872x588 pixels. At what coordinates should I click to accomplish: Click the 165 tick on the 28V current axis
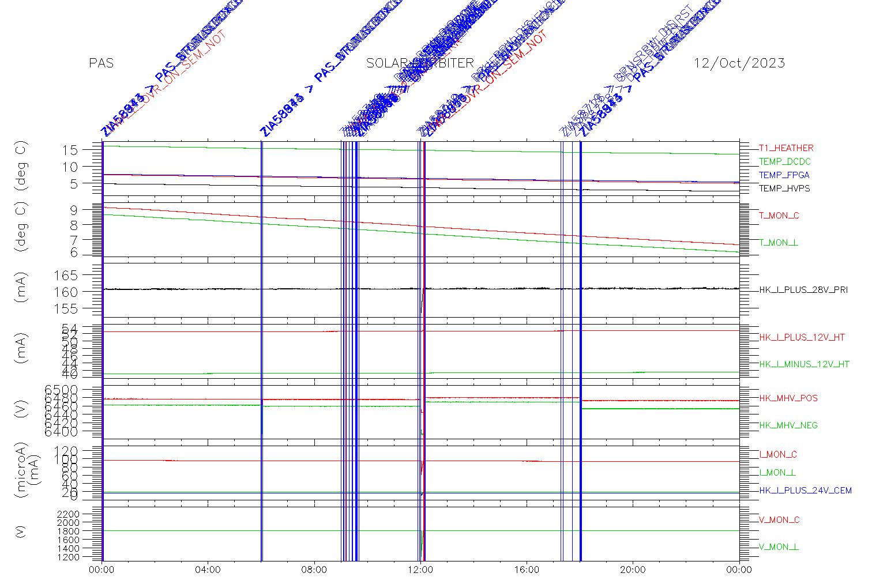click(66, 275)
